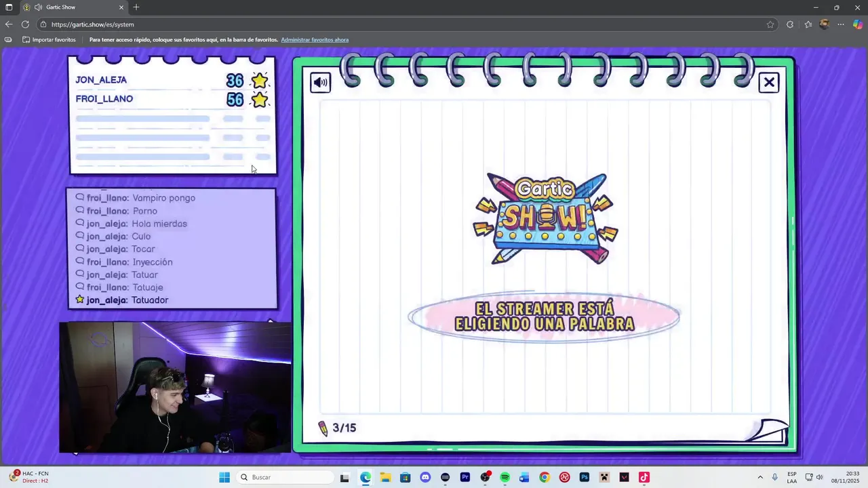Image resolution: width=868 pixels, height=488 pixels.
Task: Open the system tray volume control
Action: tap(819, 477)
